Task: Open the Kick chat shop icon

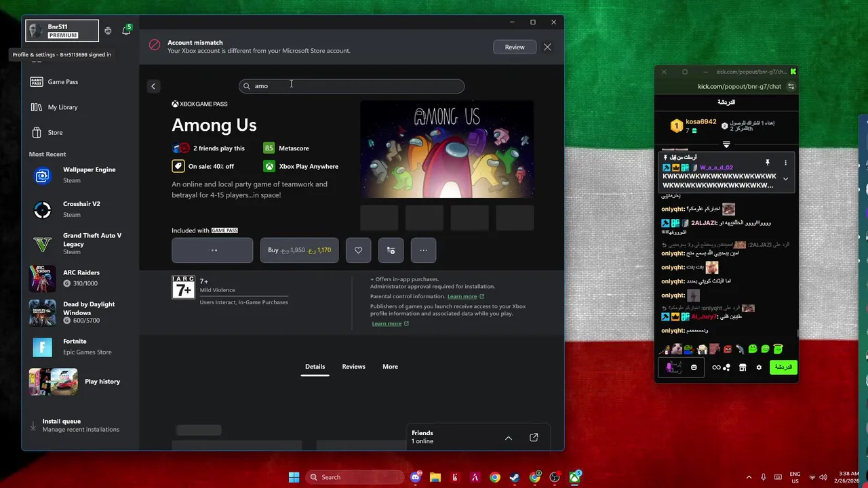Action: (743, 367)
